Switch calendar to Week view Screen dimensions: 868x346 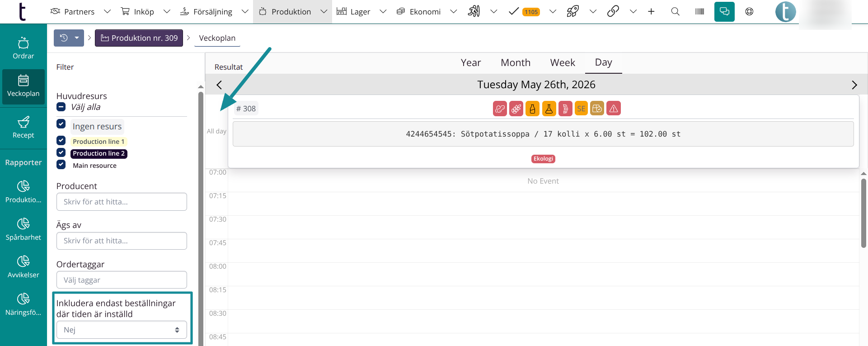(x=563, y=62)
